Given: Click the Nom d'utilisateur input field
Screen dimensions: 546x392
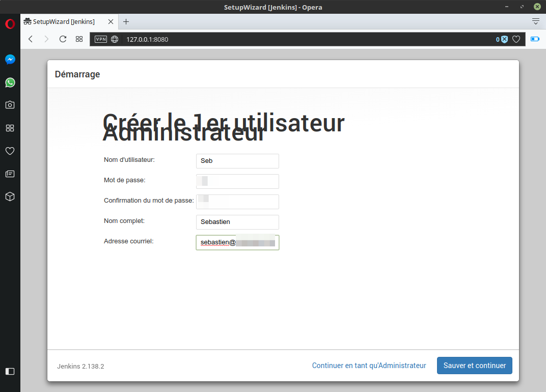Looking at the screenshot, I should click(x=237, y=161).
